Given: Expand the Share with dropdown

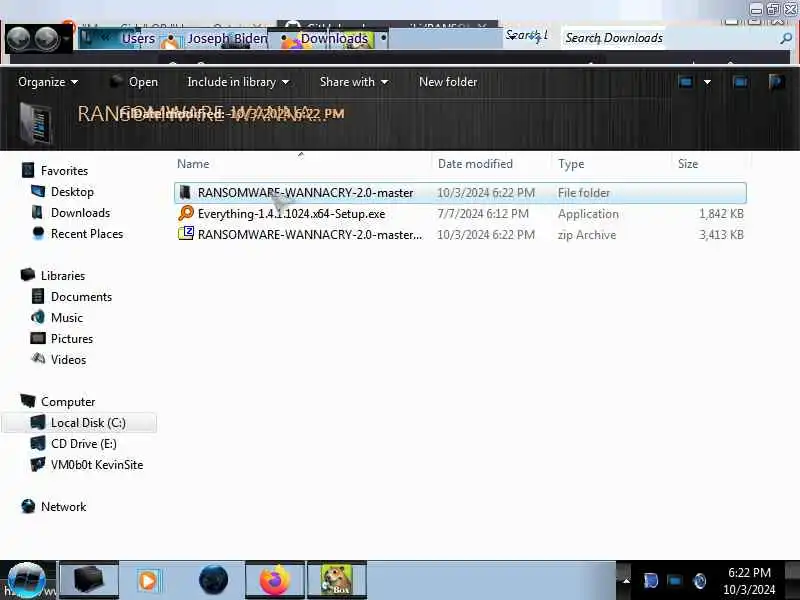Looking at the screenshot, I should [354, 82].
